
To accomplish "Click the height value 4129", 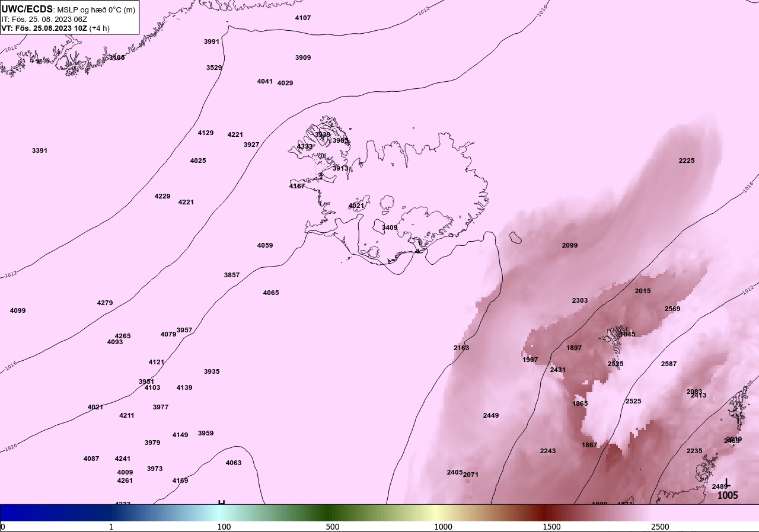I will (206, 133).
